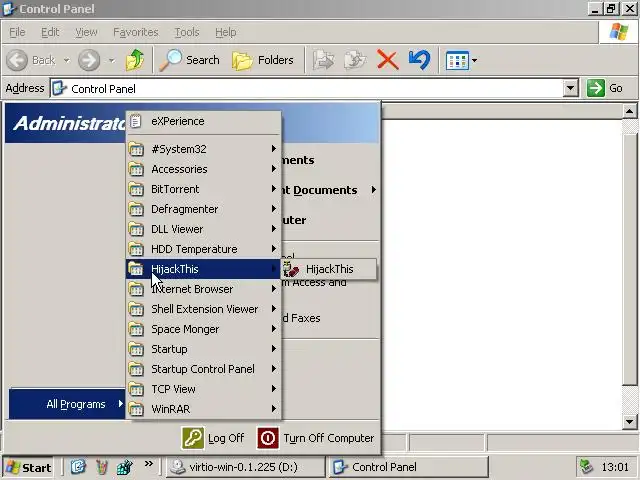Click the system tray network icon
The width and height of the screenshot is (640, 480).
(x=586, y=467)
